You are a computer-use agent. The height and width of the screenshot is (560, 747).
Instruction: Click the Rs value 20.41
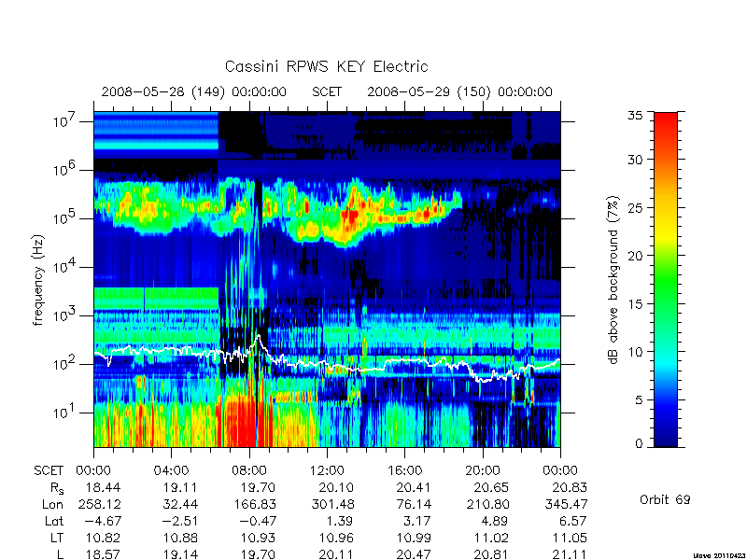pos(414,487)
